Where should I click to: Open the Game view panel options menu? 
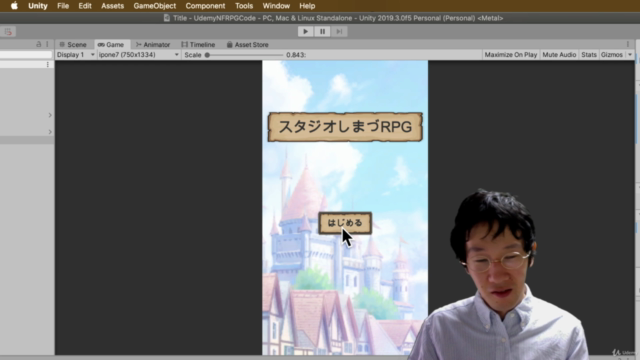(x=628, y=44)
